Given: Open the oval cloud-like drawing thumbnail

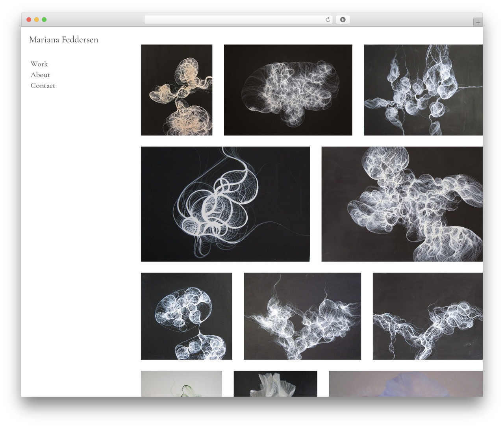Looking at the screenshot, I should tap(288, 90).
